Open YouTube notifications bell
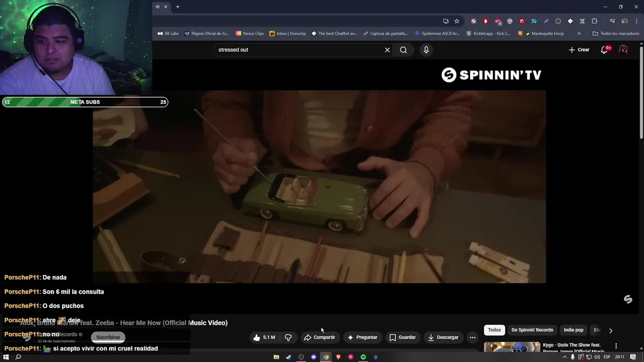The image size is (644, 362). click(x=605, y=50)
